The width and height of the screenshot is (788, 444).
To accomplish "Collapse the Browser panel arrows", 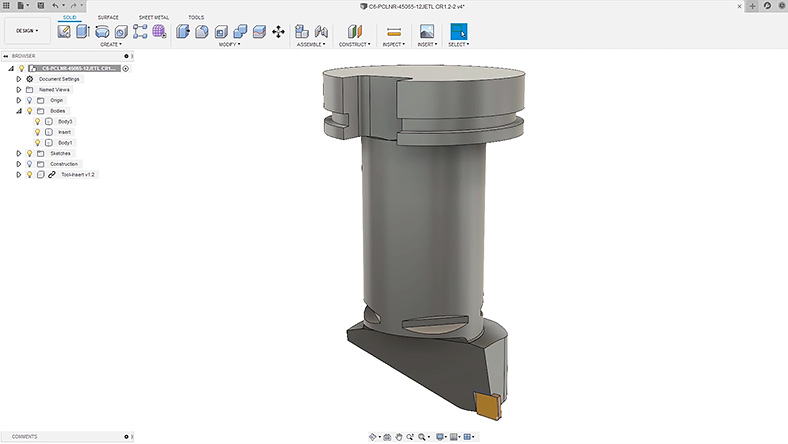I will tap(6, 56).
